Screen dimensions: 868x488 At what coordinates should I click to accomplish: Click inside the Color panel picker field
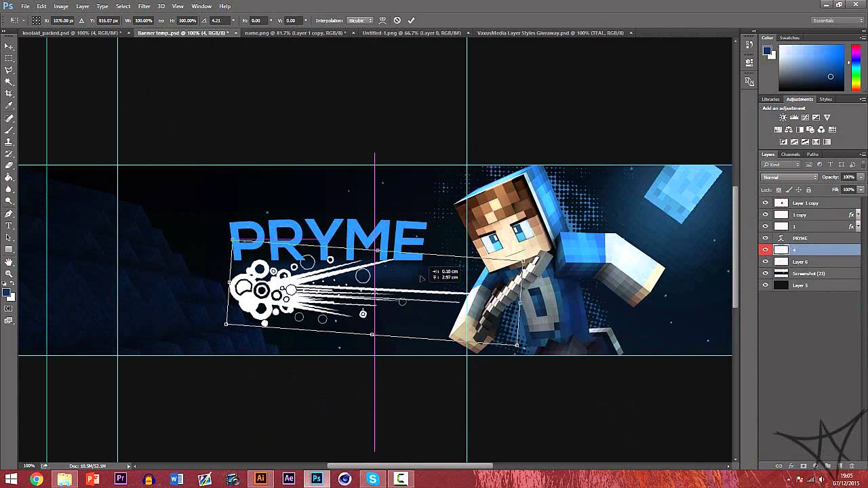pos(812,67)
